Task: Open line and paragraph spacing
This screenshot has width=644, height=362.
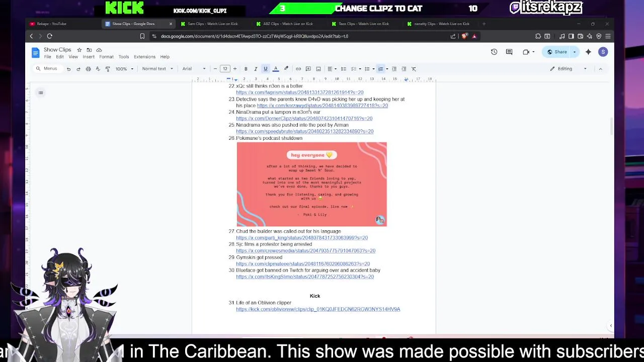Action: click(x=343, y=69)
